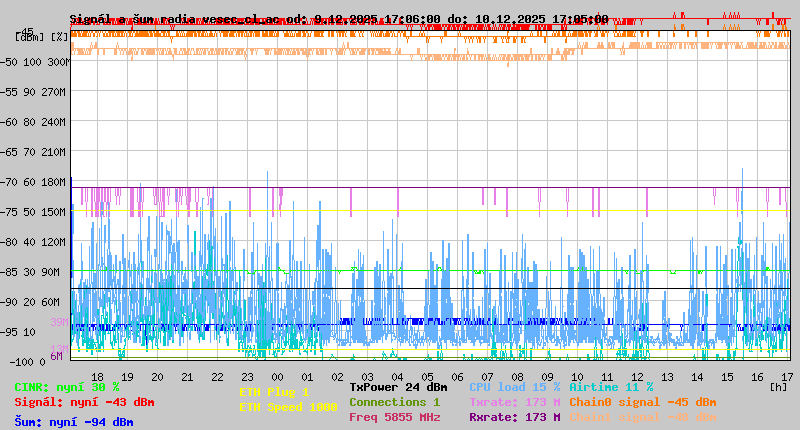Click the TxPower 24 dBm label
Viewport: 800px width, 430px height.
[x=398, y=387]
